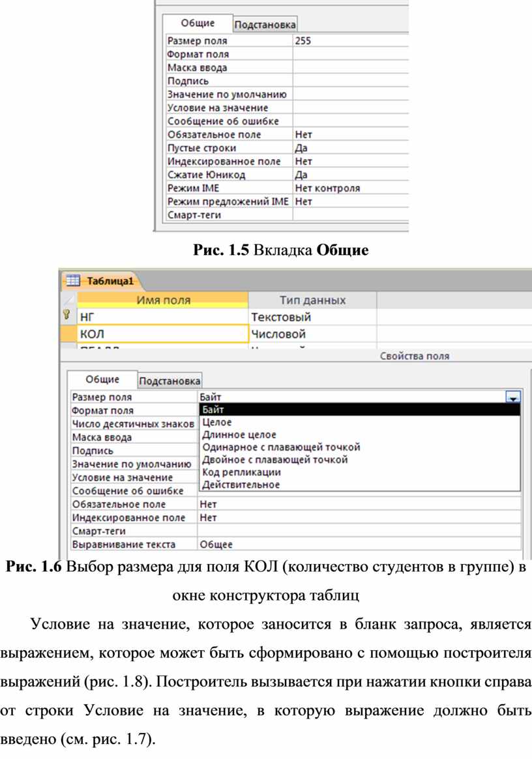Click the КОЛ field name cell
The height and width of the screenshot is (759, 532).
pyautogui.click(x=163, y=334)
